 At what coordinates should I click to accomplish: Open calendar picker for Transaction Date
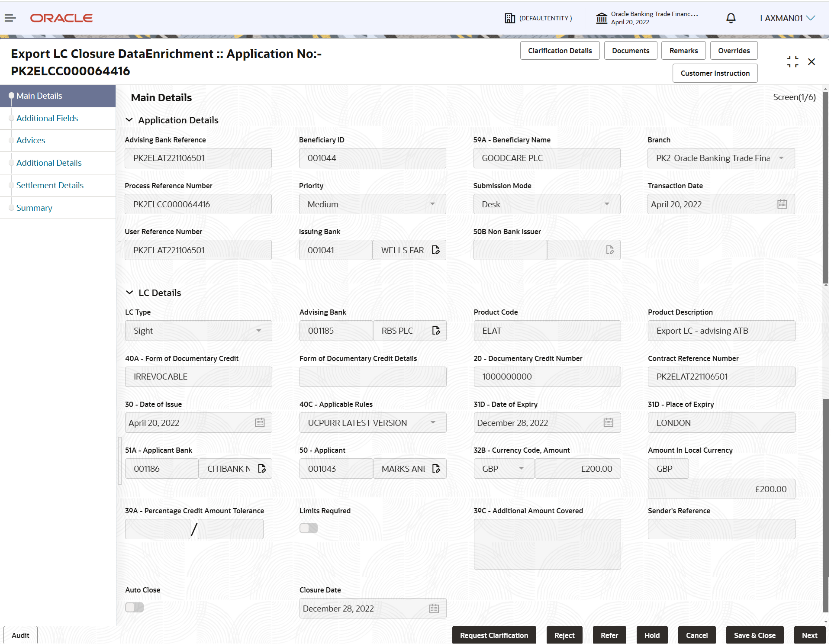pyautogui.click(x=782, y=204)
